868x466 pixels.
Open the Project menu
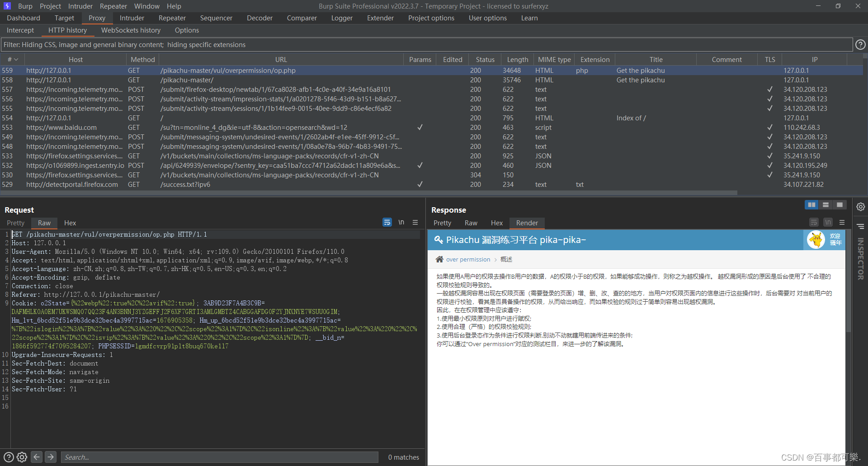pos(50,6)
